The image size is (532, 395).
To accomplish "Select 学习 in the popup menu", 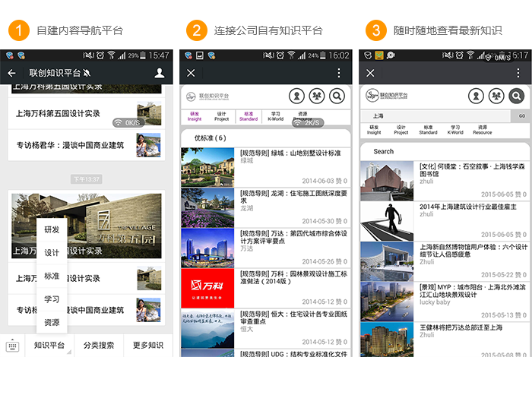I will click(52, 299).
